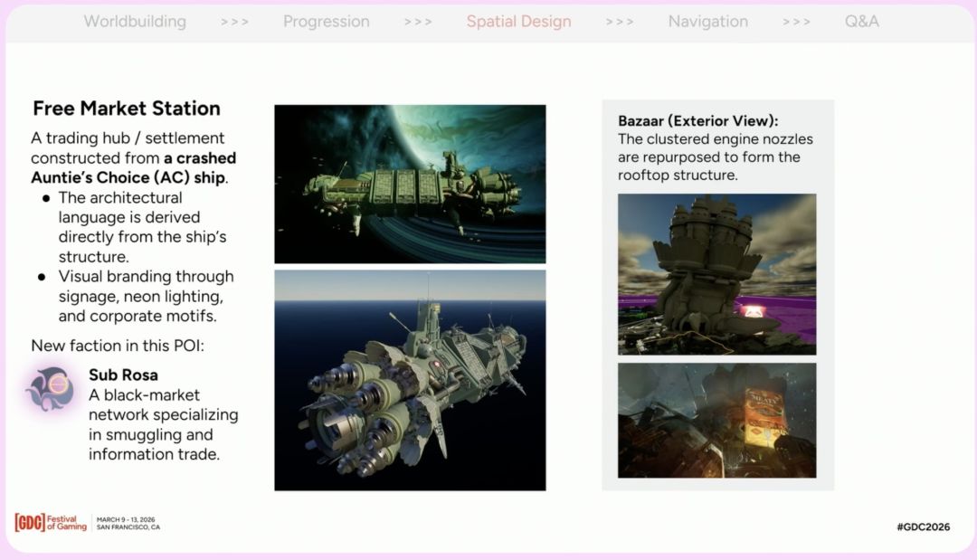
Task: Open the ship-in-orbit image with planet
Action: coord(410,184)
